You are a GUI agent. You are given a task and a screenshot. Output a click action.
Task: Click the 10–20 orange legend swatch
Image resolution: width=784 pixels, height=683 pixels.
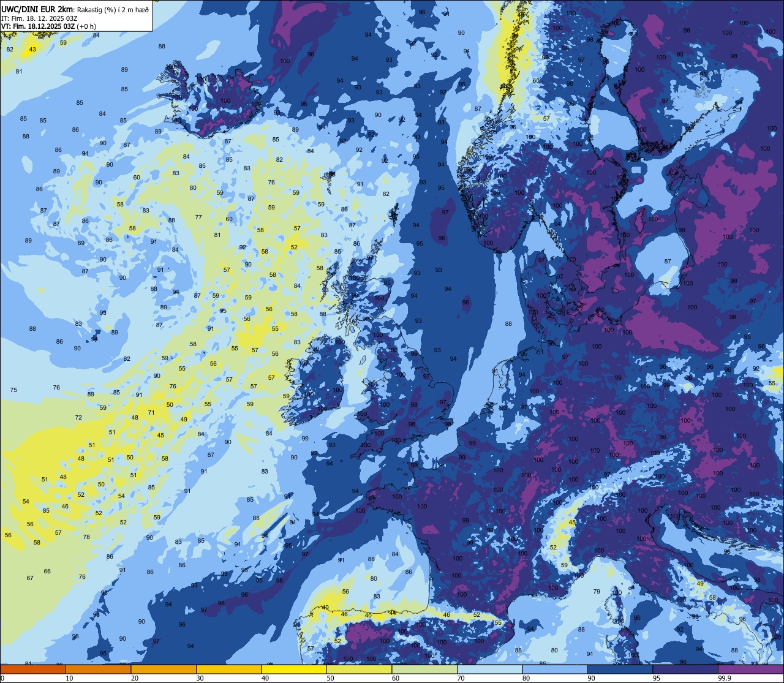[98, 670]
